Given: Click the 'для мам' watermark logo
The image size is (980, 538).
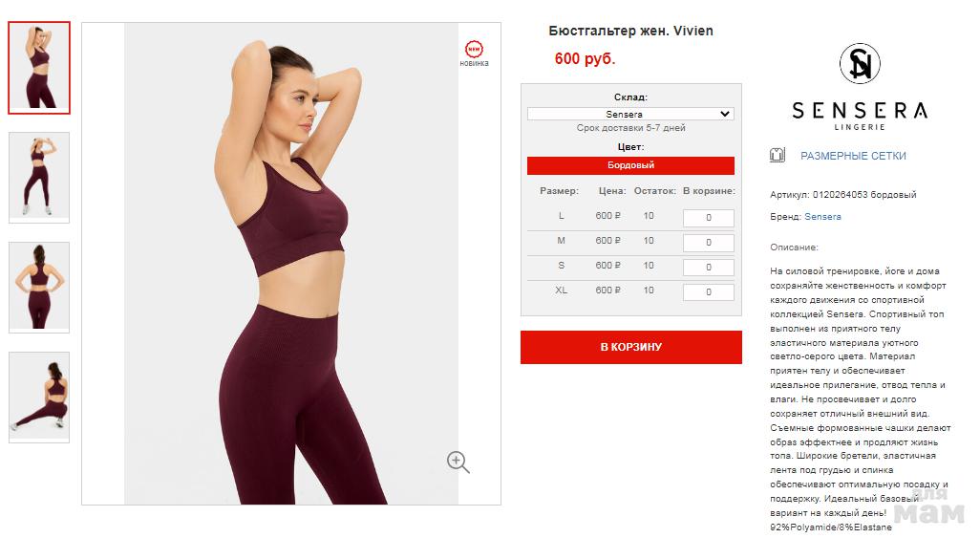Looking at the screenshot, I should tap(929, 505).
